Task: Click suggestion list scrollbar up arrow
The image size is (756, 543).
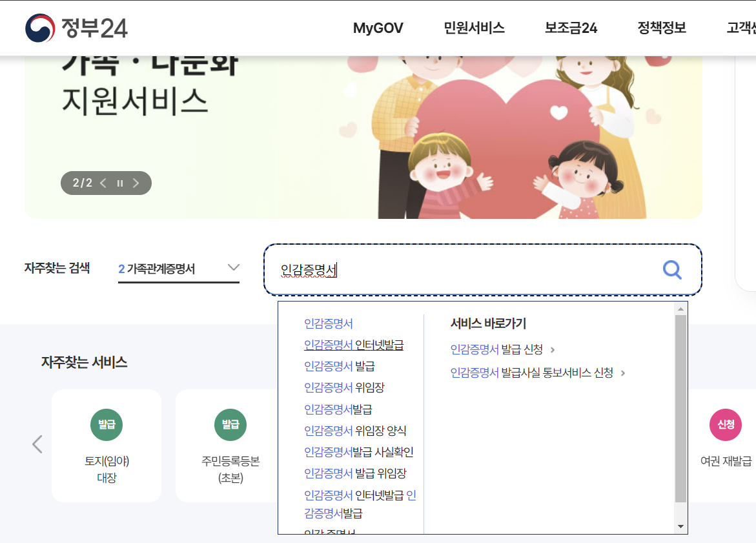Action: pos(680,309)
